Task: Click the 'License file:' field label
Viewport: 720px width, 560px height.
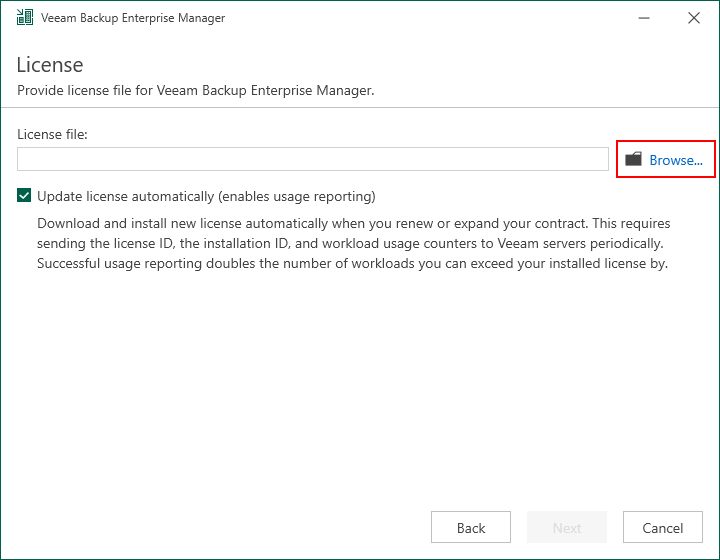Action: coord(52,134)
